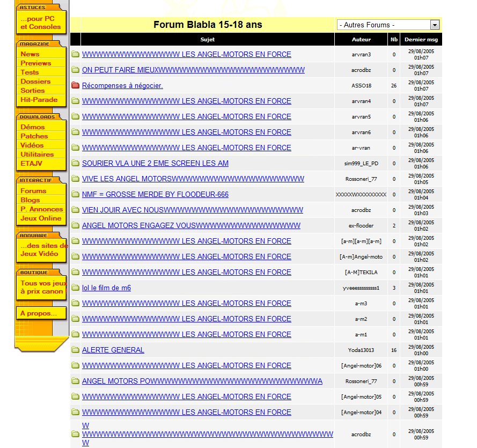Click folder icon for NMF = GROSSE MERDE topic

tap(75, 194)
